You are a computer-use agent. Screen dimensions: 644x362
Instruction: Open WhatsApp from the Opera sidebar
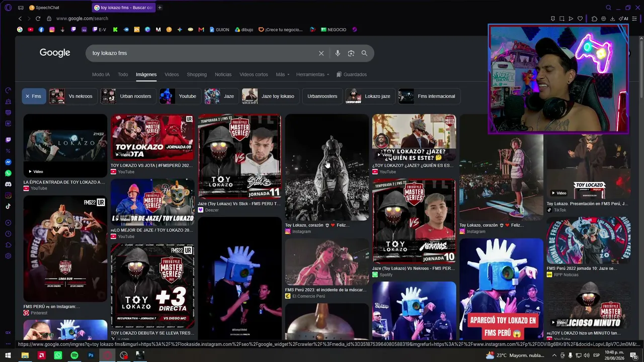pyautogui.click(x=8, y=173)
